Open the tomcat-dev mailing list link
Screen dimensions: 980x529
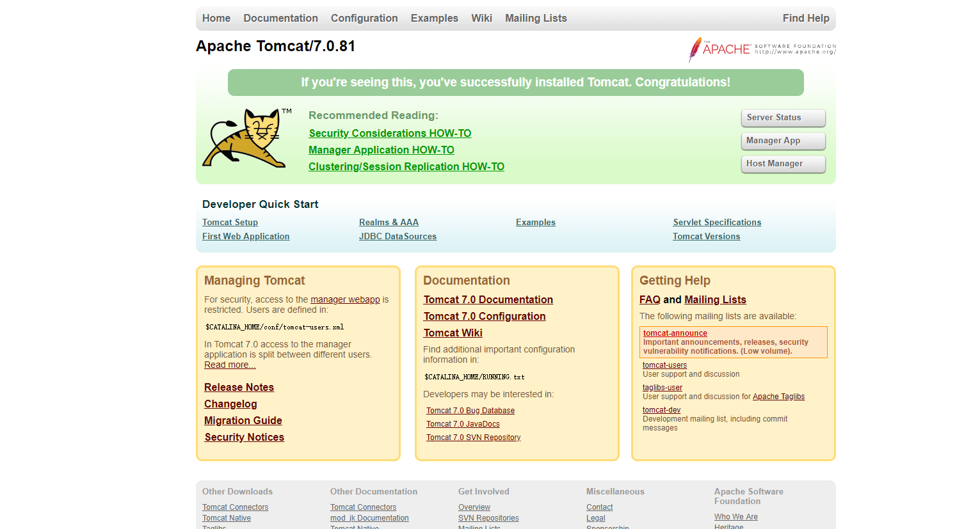661,410
